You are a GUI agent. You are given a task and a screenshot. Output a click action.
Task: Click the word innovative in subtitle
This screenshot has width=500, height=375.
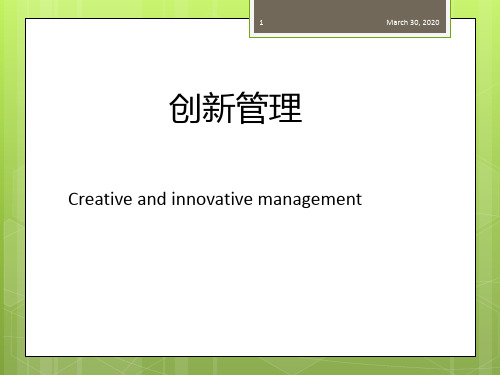(x=212, y=199)
